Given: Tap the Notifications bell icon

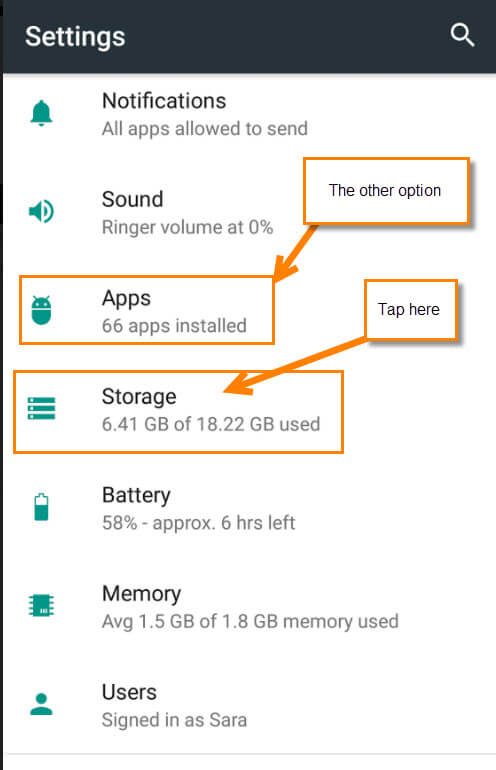Looking at the screenshot, I should [41, 113].
